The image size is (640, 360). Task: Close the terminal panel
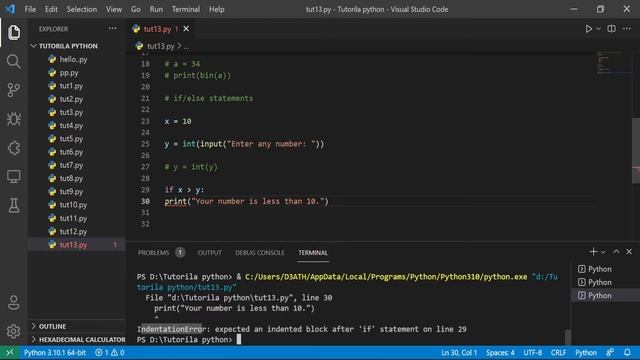click(629, 252)
